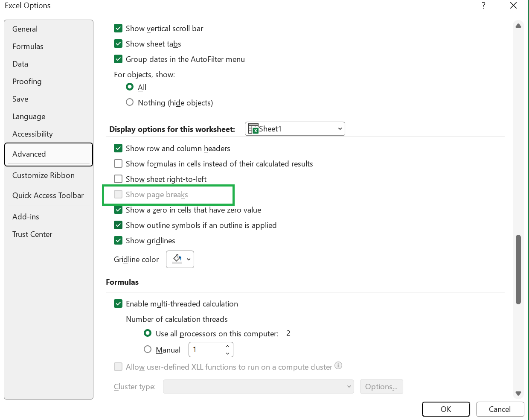529x420 pixels.
Task: Select the Advanced options category
Action: coord(49,154)
